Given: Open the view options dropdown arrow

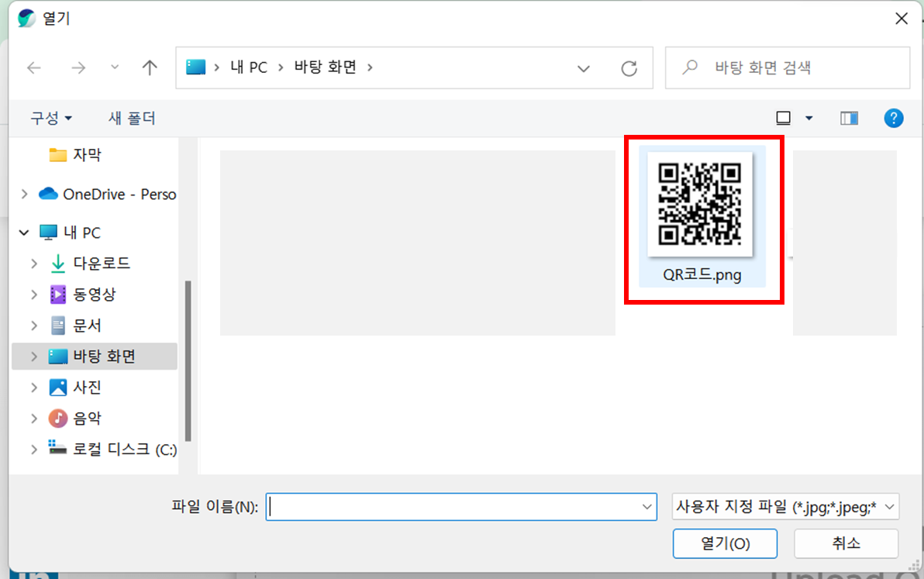Looking at the screenshot, I should 809,119.
